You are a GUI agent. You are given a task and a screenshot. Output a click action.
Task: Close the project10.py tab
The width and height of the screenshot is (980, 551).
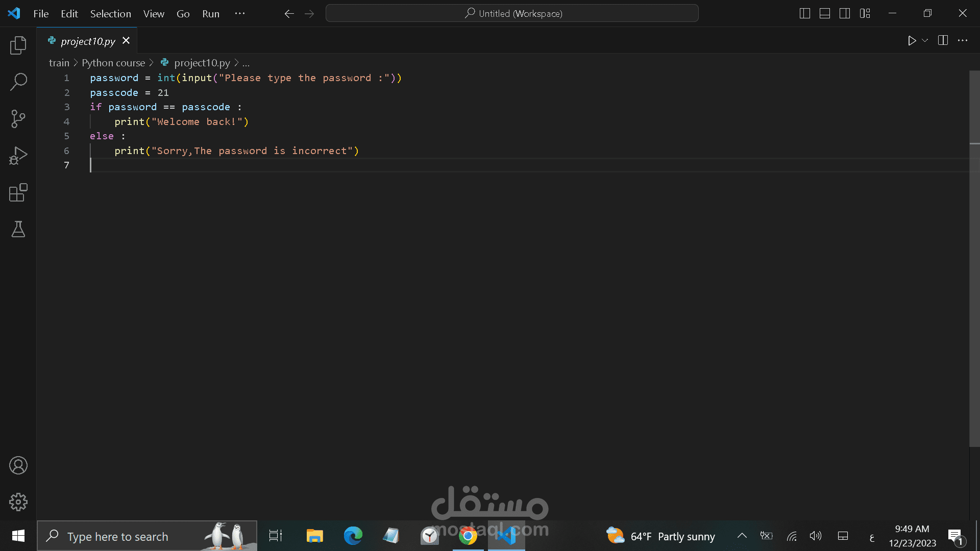tap(126, 41)
